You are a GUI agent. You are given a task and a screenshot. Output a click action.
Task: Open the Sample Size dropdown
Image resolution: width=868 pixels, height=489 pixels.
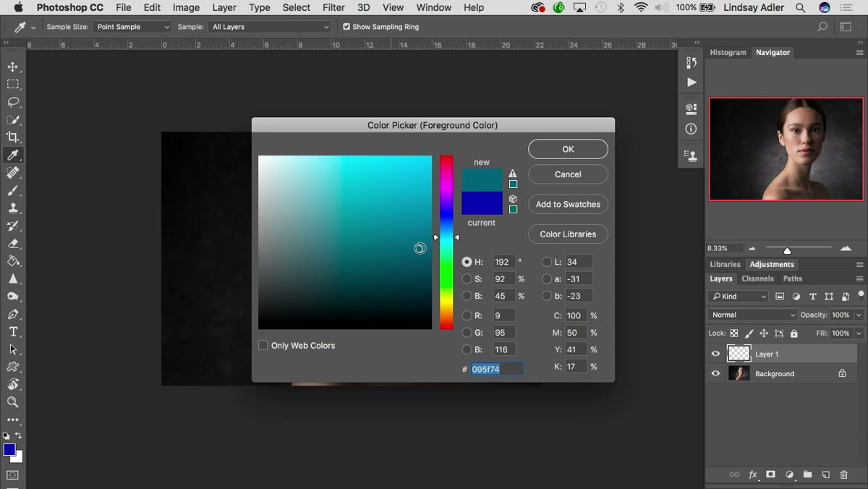tap(132, 27)
